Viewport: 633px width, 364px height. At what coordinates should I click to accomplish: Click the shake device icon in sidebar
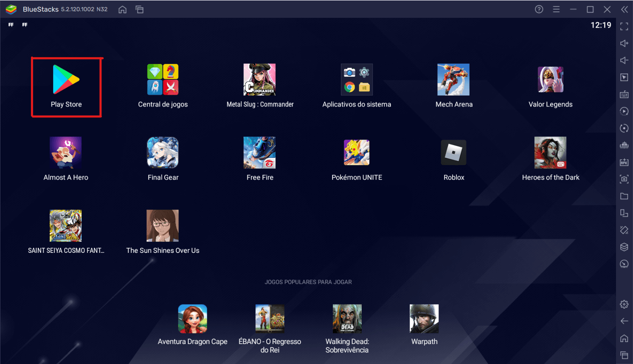pyautogui.click(x=624, y=230)
